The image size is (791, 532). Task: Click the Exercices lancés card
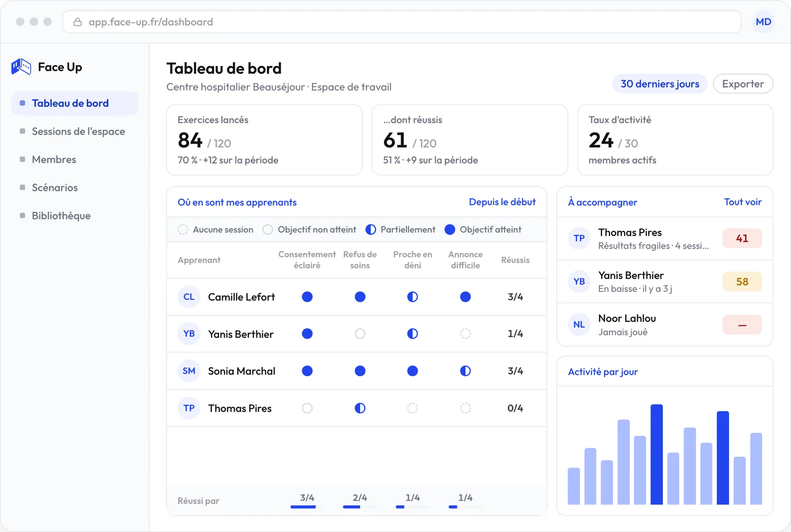[x=264, y=140]
